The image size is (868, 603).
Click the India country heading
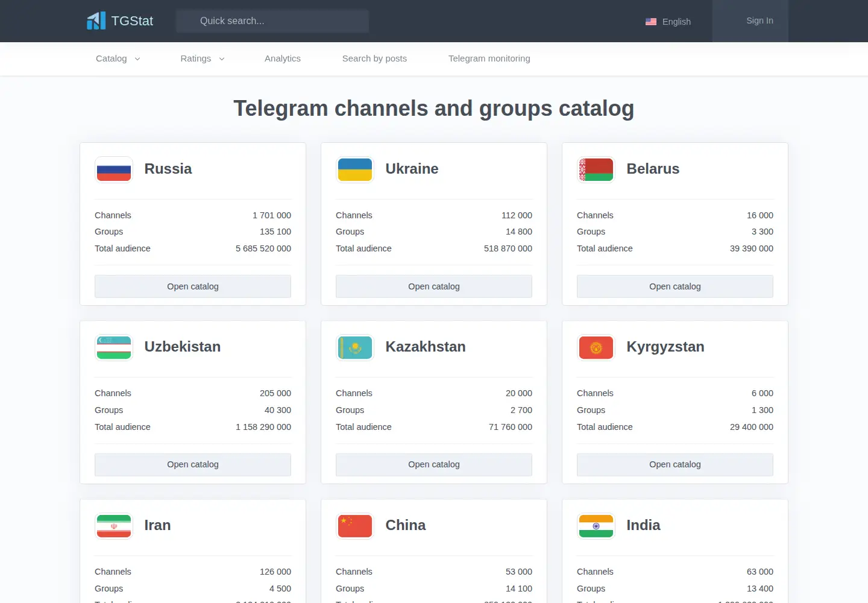(643, 525)
